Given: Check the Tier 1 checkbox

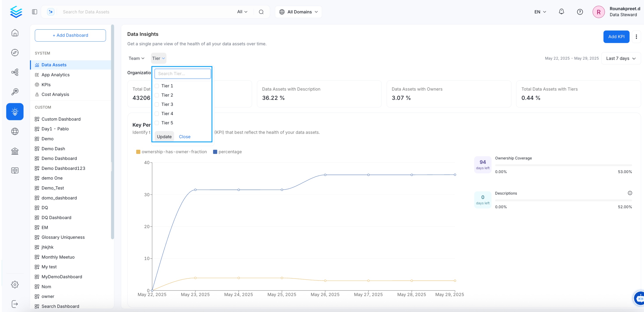Looking at the screenshot, I should (157, 86).
